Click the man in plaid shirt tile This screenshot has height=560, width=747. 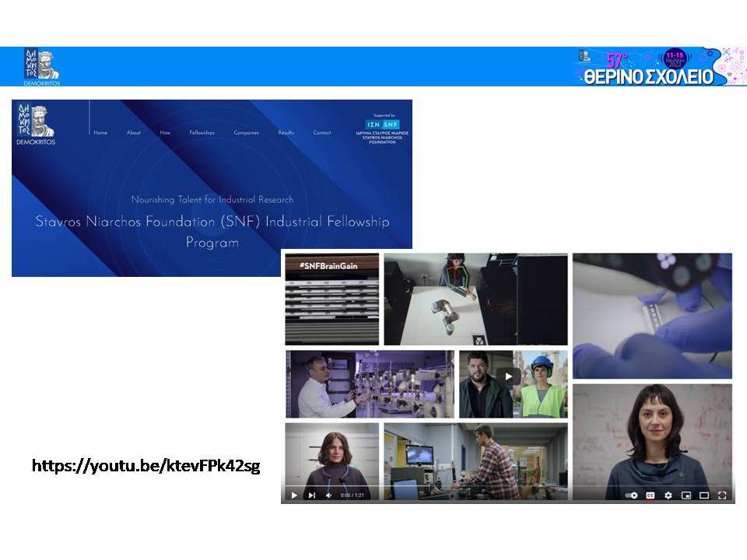[x=476, y=461]
